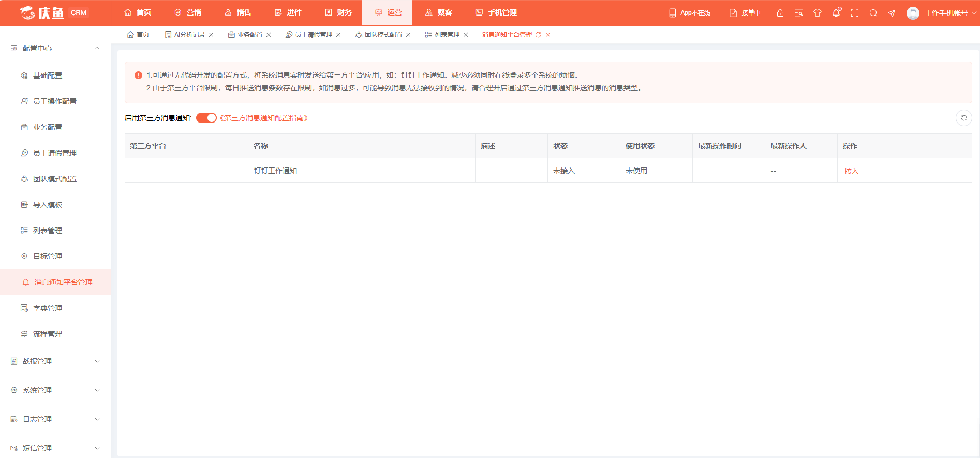Click the lock icon in top bar
980x458 pixels.
pos(780,13)
